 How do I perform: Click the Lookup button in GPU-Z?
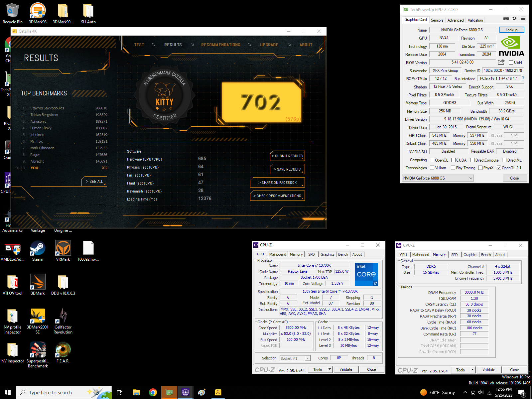coord(511,30)
